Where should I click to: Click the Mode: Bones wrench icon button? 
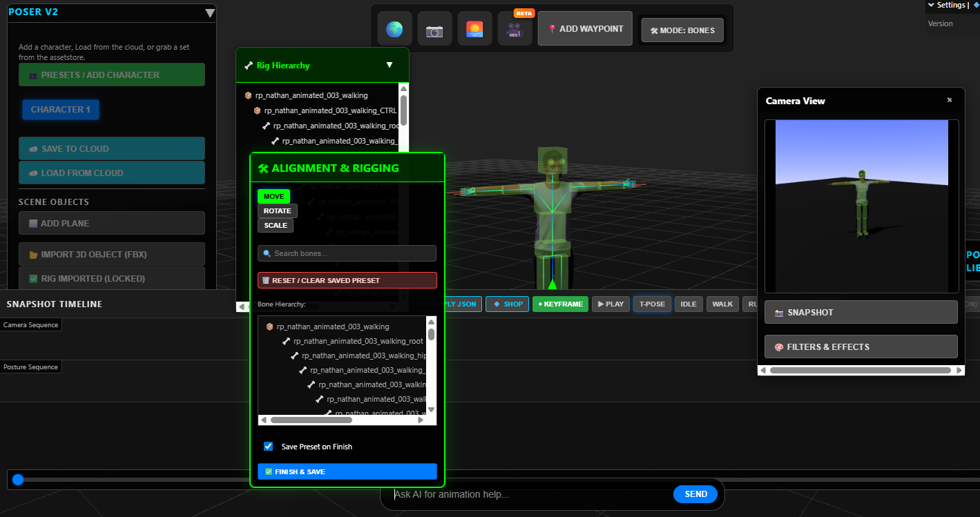point(682,30)
